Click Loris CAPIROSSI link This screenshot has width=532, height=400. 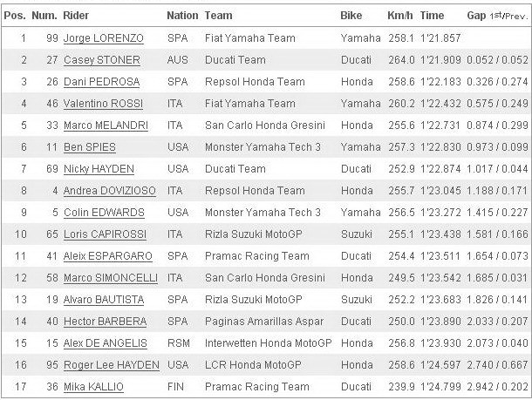point(106,234)
